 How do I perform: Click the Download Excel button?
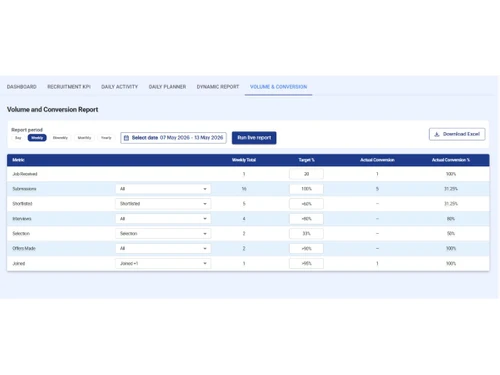(457, 134)
